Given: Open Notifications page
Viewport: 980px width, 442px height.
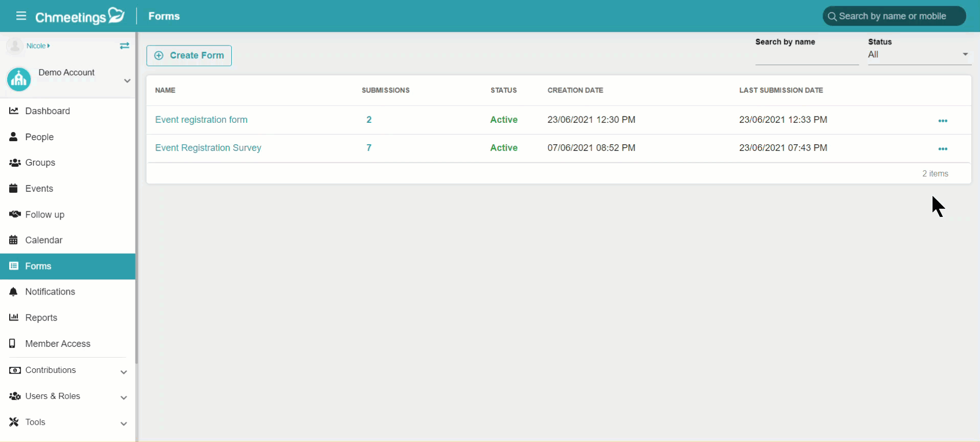Looking at the screenshot, I should point(68,292).
